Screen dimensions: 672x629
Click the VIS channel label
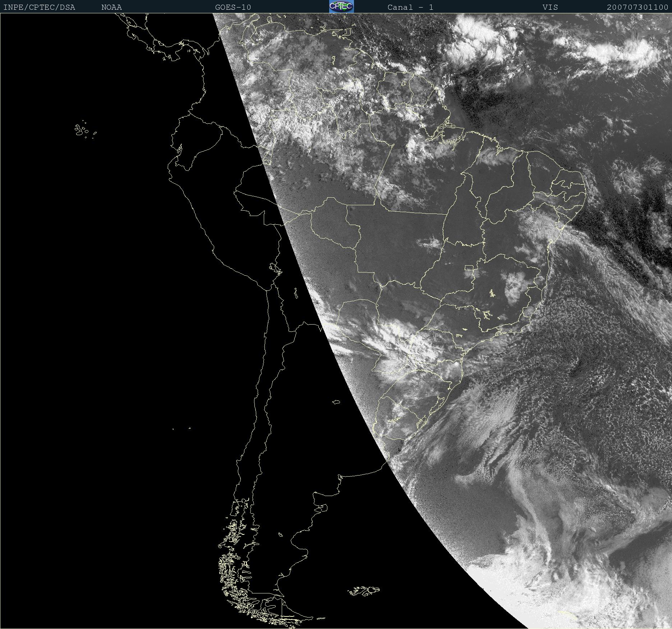[x=550, y=7]
